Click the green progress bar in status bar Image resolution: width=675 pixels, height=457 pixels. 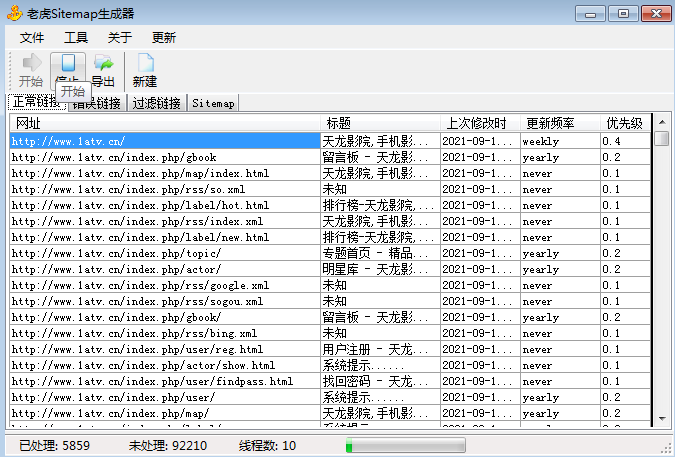(x=405, y=446)
